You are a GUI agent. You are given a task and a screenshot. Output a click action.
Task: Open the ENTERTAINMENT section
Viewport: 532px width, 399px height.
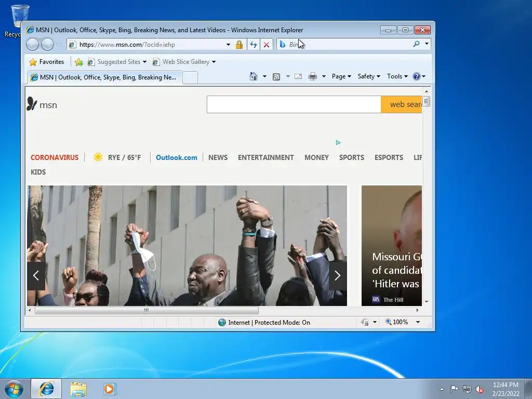265,157
